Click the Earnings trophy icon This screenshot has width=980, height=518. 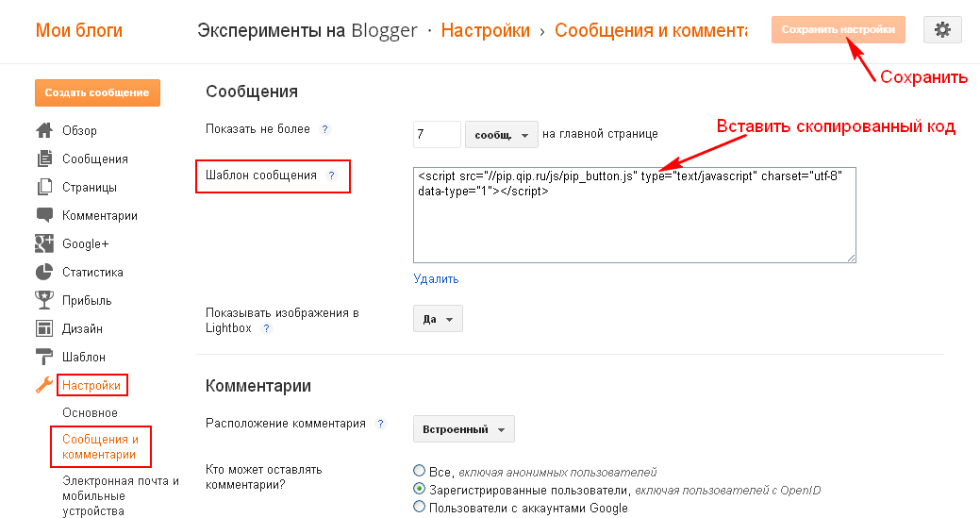point(44,300)
